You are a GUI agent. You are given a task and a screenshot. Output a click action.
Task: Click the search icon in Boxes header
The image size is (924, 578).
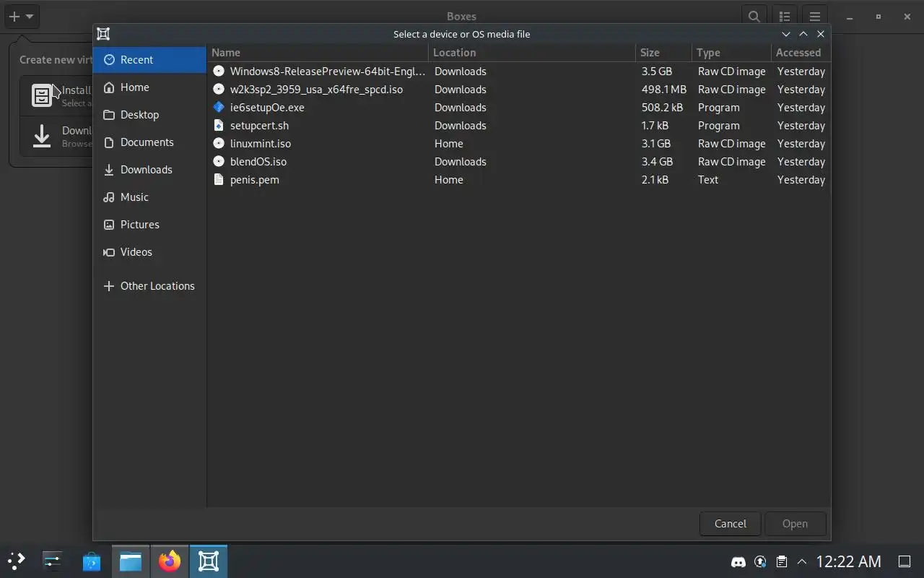[x=754, y=17]
